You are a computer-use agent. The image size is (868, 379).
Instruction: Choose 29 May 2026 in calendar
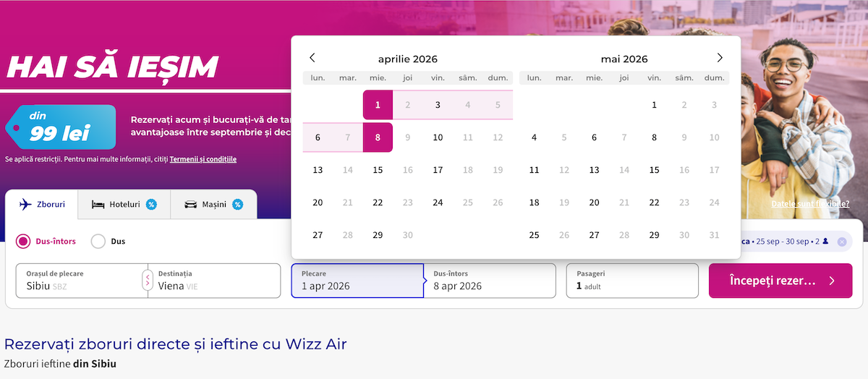654,235
